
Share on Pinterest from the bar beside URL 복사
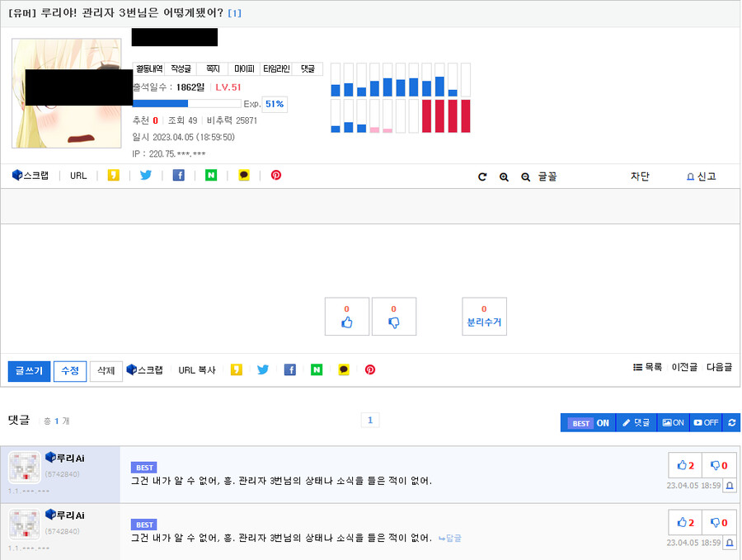(x=370, y=369)
